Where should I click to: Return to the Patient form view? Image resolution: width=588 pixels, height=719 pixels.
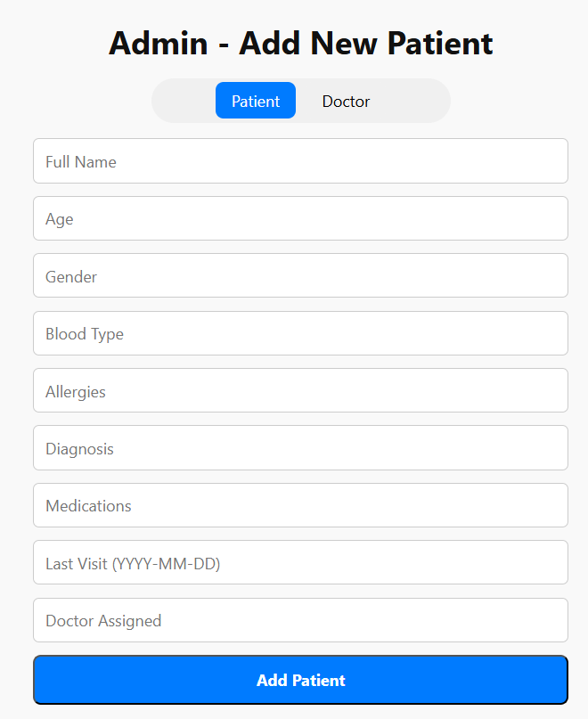tap(256, 101)
